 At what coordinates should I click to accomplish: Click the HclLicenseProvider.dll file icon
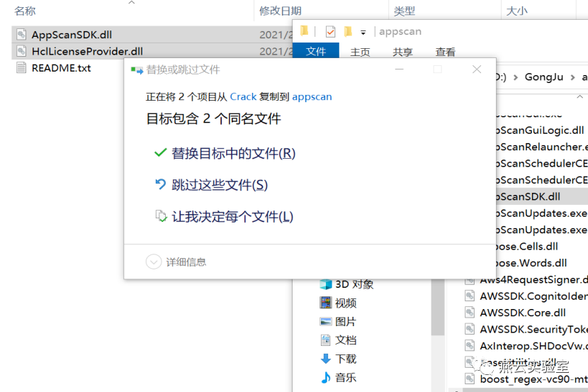click(21, 51)
